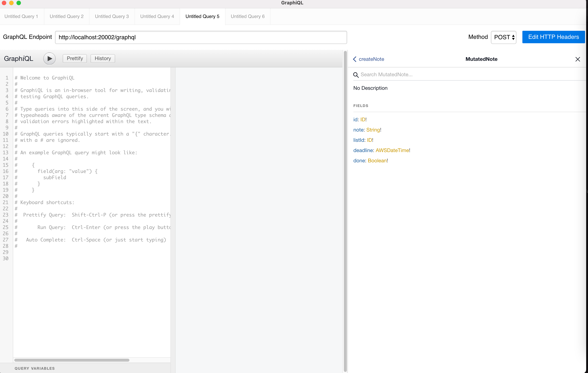This screenshot has width=588, height=373.
Task: Open the done field documentation
Action: click(359, 161)
